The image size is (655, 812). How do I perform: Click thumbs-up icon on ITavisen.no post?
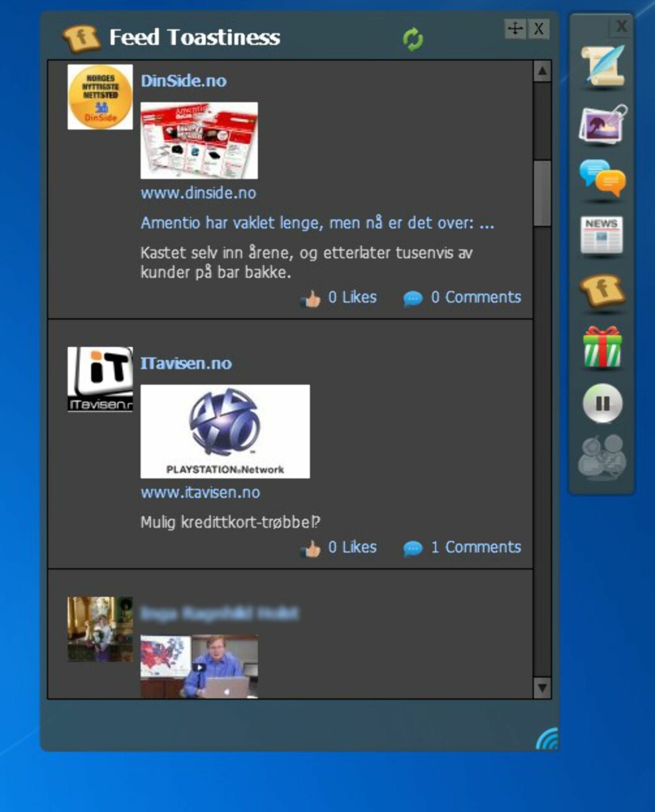pyautogui.click(x=311, y=549)
